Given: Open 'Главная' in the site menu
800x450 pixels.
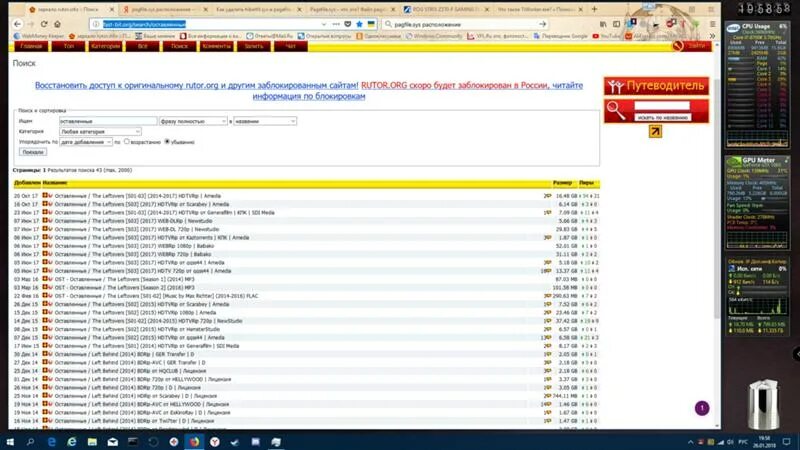Looking at the screenshot, I should coord(31,46).
